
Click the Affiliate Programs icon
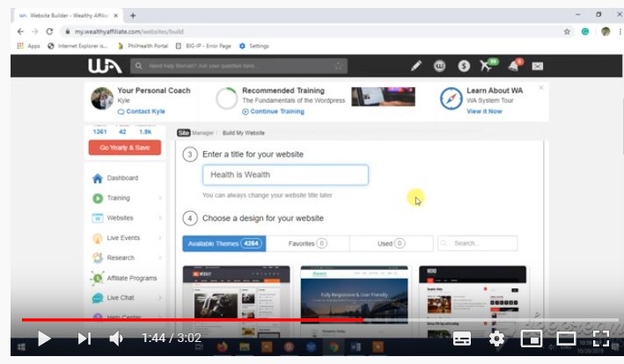(x=98, y=278)
